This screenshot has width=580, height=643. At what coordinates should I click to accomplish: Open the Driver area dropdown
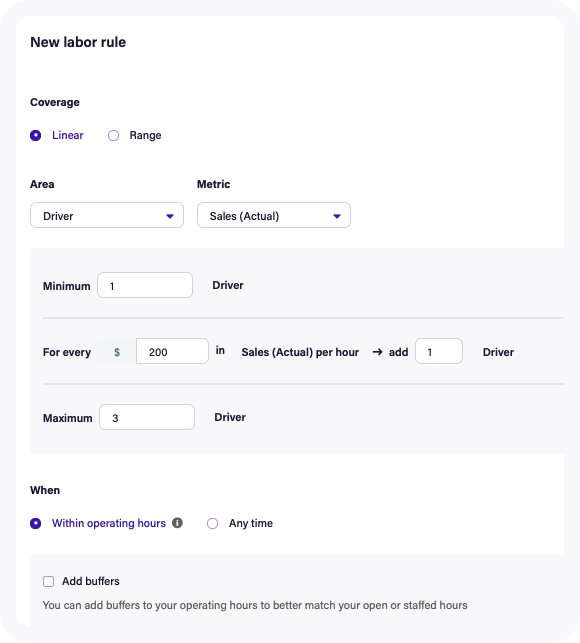[107, 215]
